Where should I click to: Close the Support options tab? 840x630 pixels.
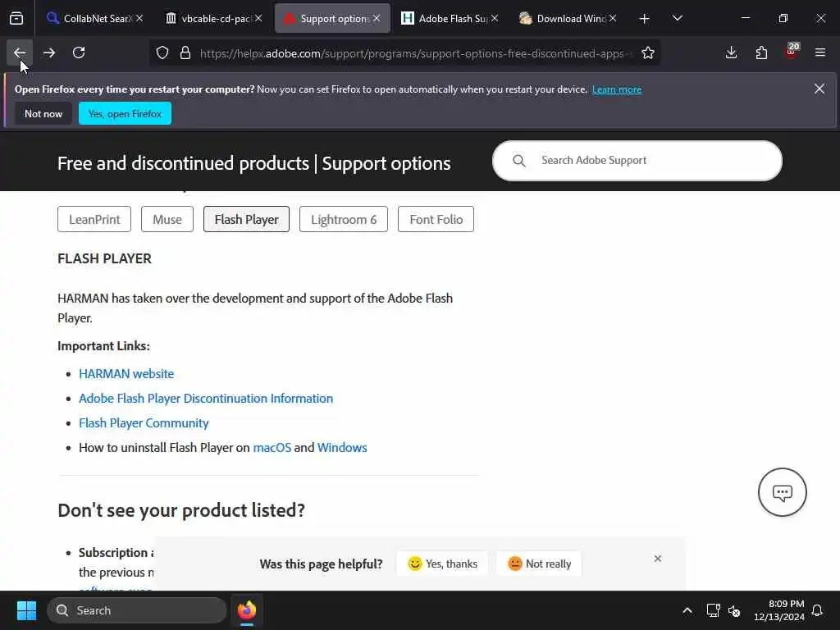(377, 19)
